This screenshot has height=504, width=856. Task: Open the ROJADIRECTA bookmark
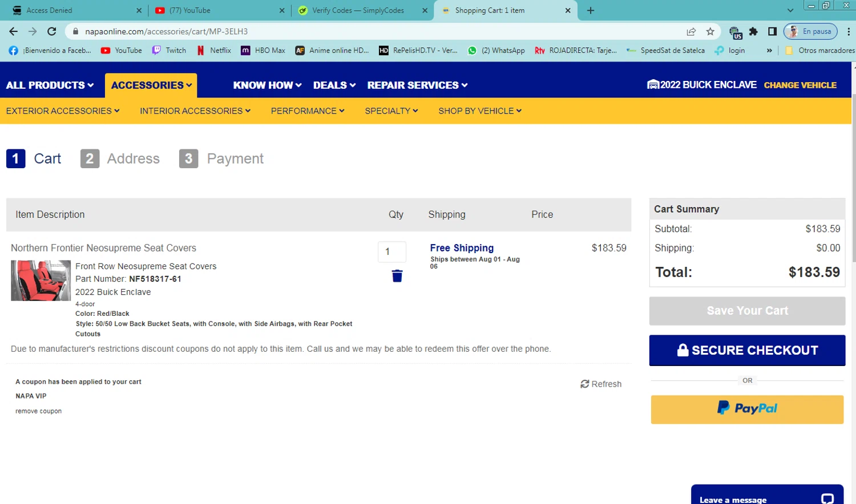click(575, 50)
